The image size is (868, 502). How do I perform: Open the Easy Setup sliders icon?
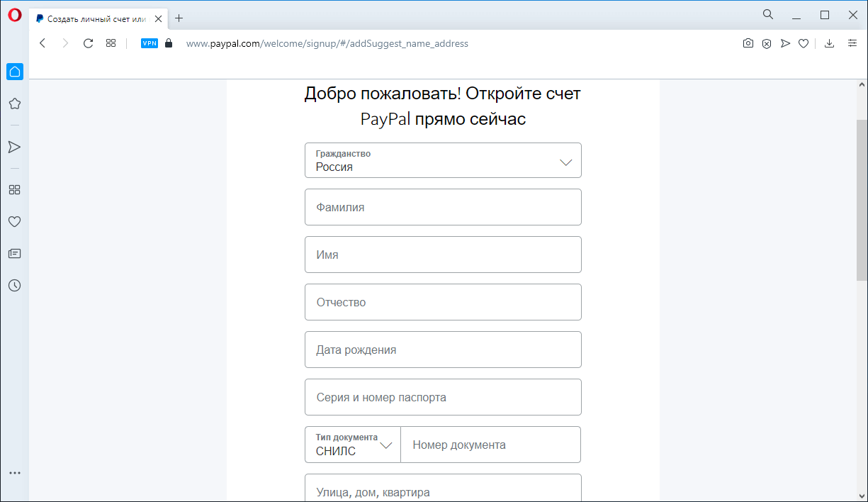click(x=852, y=43)
